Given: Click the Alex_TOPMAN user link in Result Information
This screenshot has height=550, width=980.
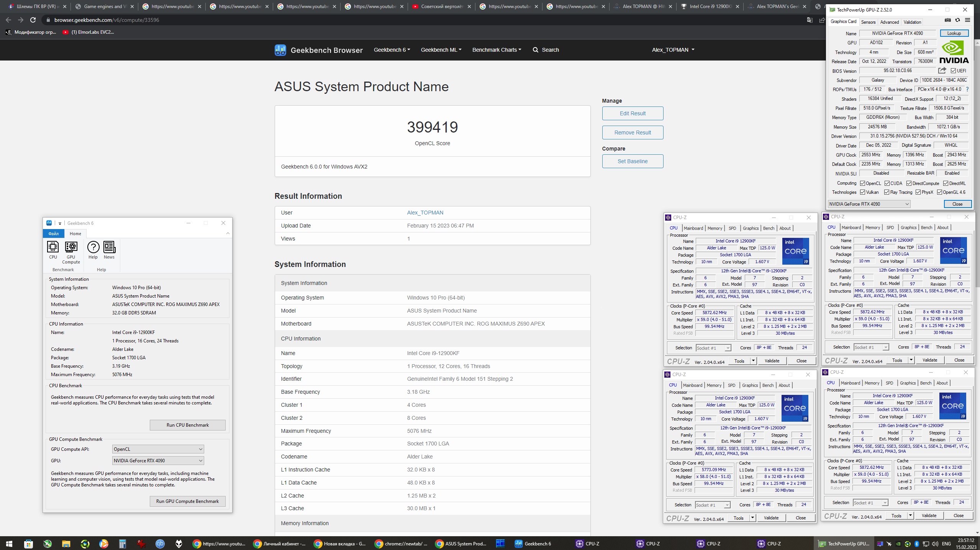Looking at the screenshot, I should tap(425, 213).
